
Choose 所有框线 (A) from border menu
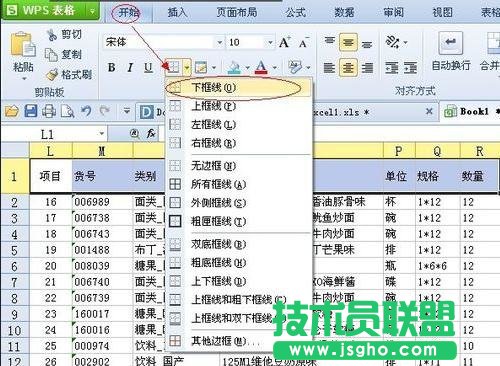coord(239,184)
